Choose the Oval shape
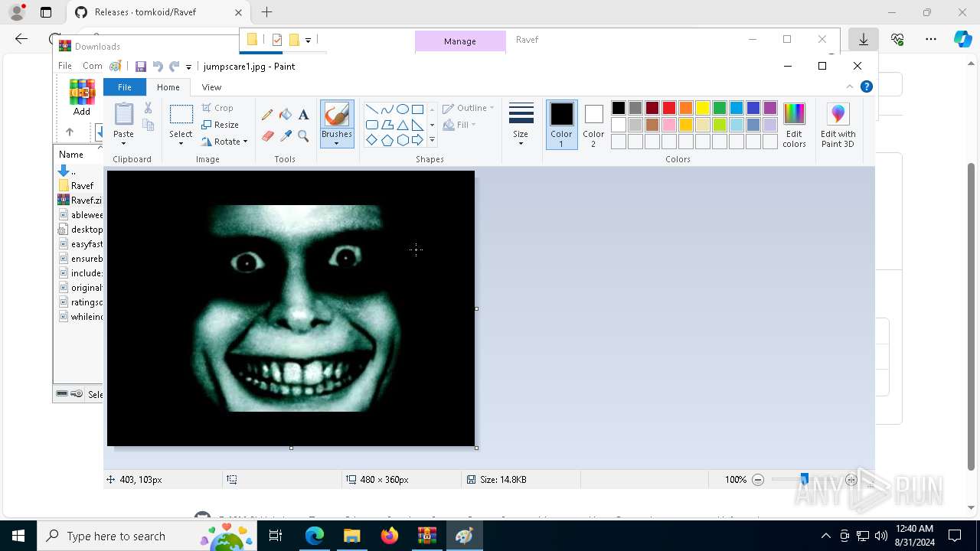 point(402,109)
